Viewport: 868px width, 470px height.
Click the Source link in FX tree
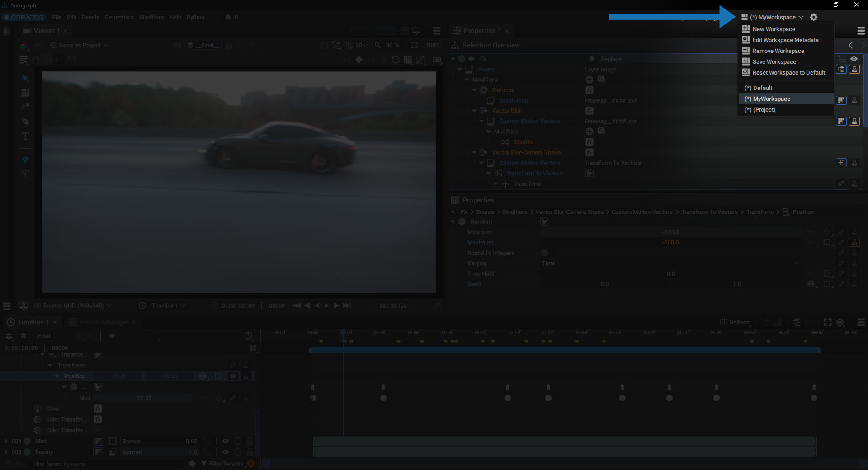point(486,69)
